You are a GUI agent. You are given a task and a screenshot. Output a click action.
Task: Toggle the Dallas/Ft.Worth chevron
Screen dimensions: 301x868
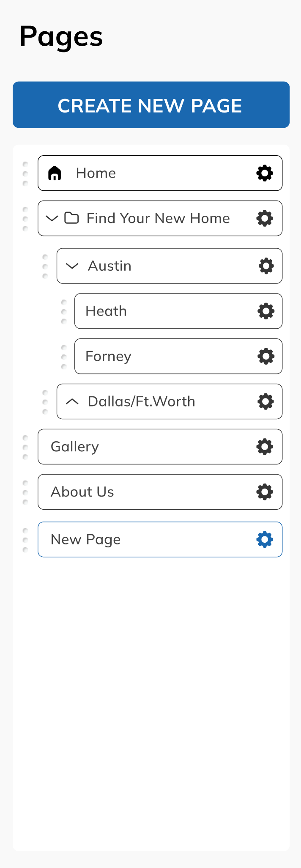click(x=72, y=401)
